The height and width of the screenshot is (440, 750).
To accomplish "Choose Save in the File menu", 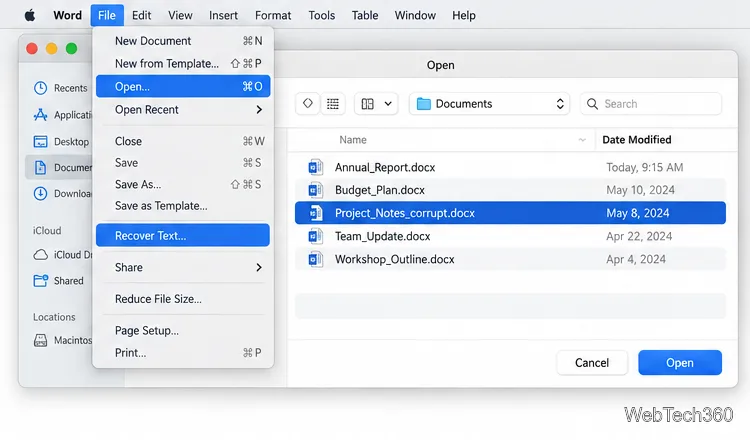I will (x=183, y=163).
